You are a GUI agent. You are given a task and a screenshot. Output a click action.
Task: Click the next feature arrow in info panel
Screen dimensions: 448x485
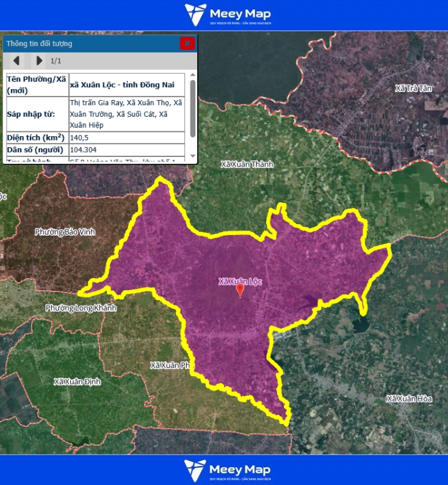[x=39, y=60]
